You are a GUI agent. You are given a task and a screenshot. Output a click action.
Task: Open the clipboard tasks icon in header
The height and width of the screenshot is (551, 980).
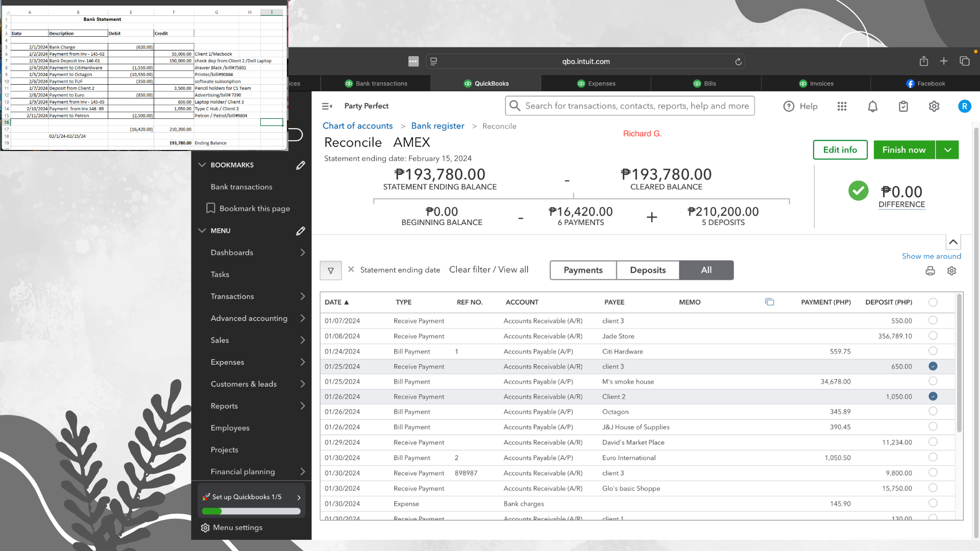(x=903, y=106)
